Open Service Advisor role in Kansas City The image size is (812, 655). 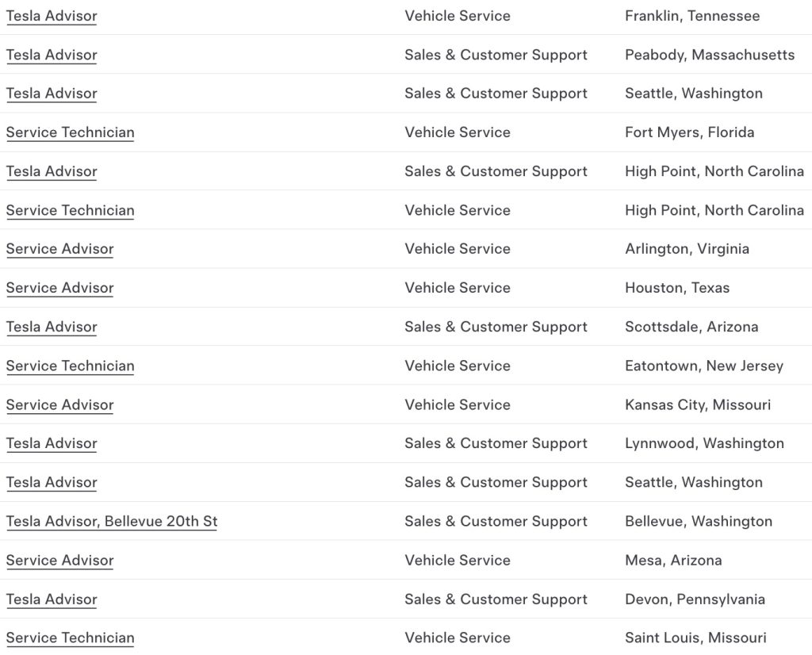click(x=59, y=404)
